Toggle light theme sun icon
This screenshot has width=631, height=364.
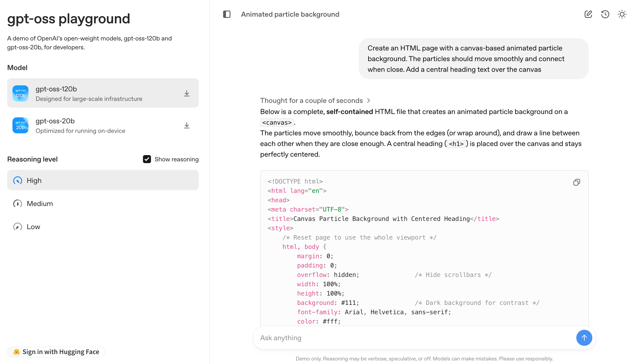(622, 14)
